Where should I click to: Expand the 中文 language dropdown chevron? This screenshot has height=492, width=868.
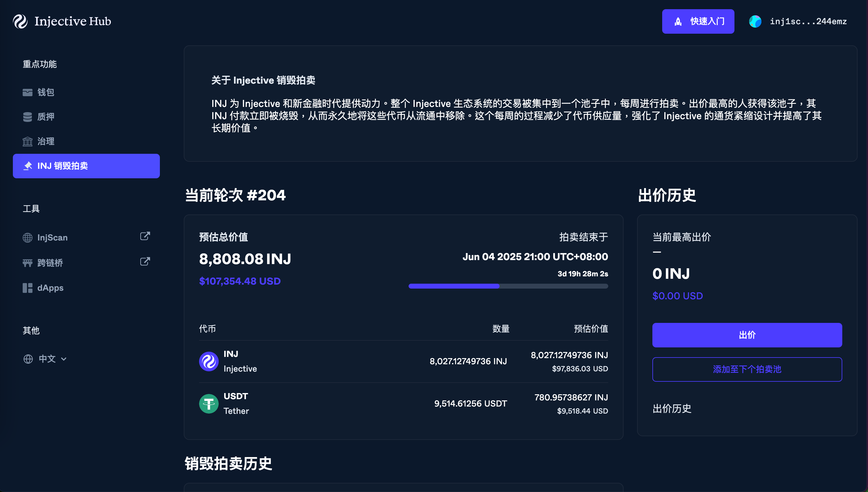tap(64, 359)
